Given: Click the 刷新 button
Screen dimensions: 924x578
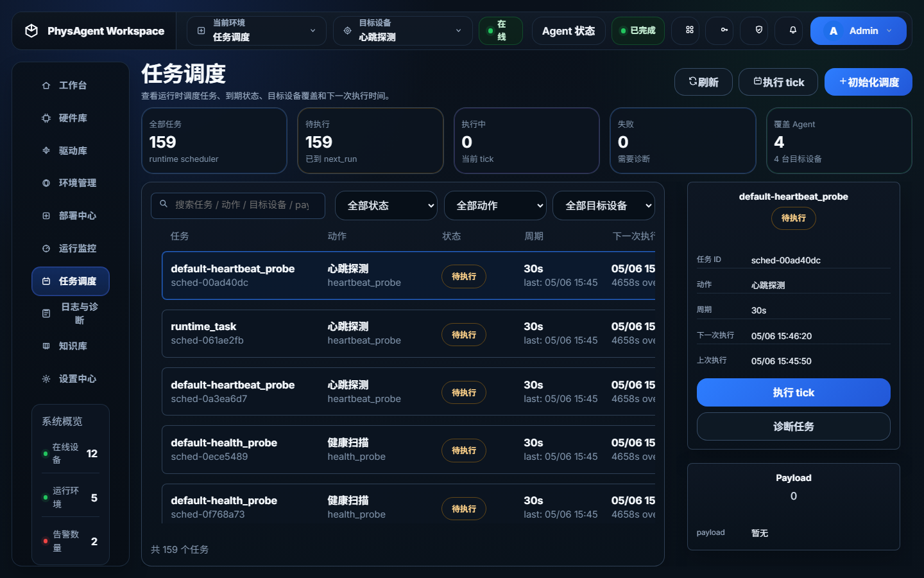Looking at the screenshot, I should click(x=703, y=82).
